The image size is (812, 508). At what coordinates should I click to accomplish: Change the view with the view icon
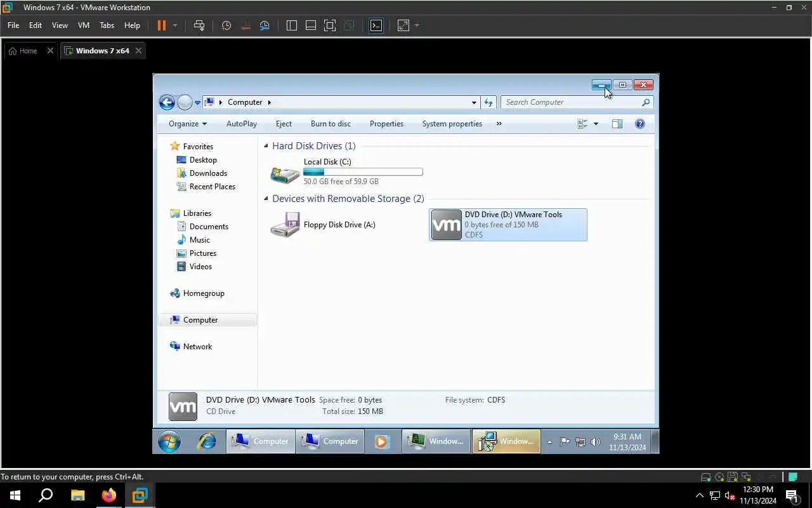[582, 124]
